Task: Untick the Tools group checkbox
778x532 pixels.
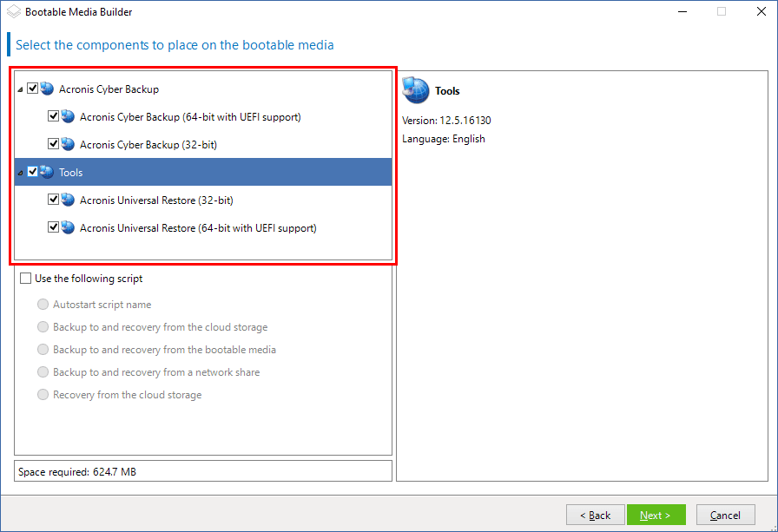Action: click(x=33, y=172)
